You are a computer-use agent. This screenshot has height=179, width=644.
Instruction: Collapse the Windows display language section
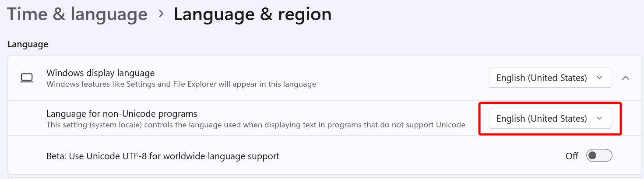(x=626, y=78)
